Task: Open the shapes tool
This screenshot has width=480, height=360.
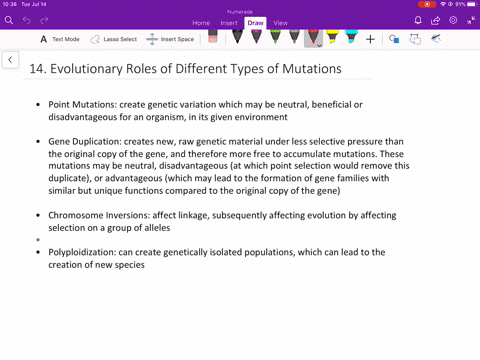Action: (x=394, y=39)
